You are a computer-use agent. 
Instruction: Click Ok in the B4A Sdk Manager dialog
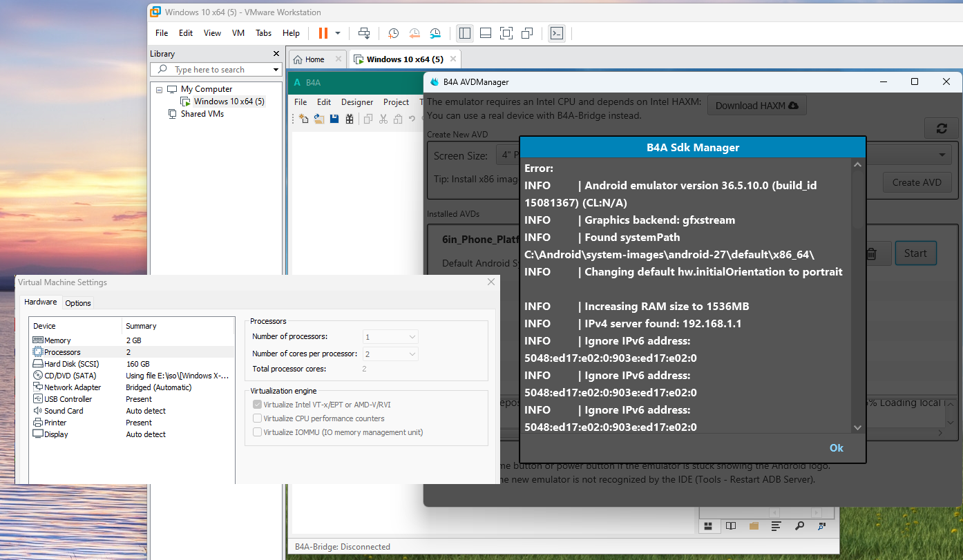(x=837, y=448)
